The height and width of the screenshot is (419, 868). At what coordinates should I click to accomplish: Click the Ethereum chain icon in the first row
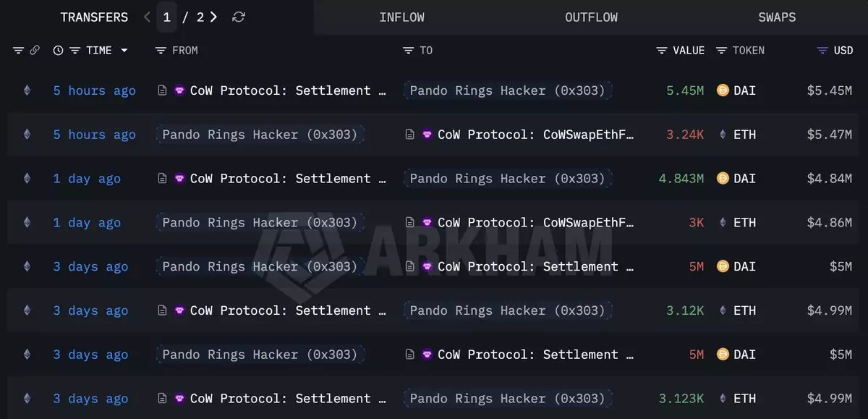click(27, 90)
